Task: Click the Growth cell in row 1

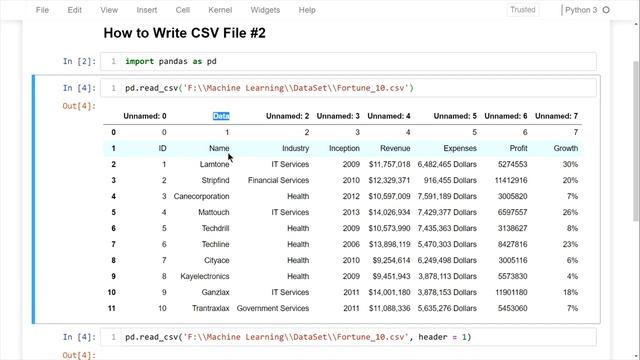Action: [566, 149]
